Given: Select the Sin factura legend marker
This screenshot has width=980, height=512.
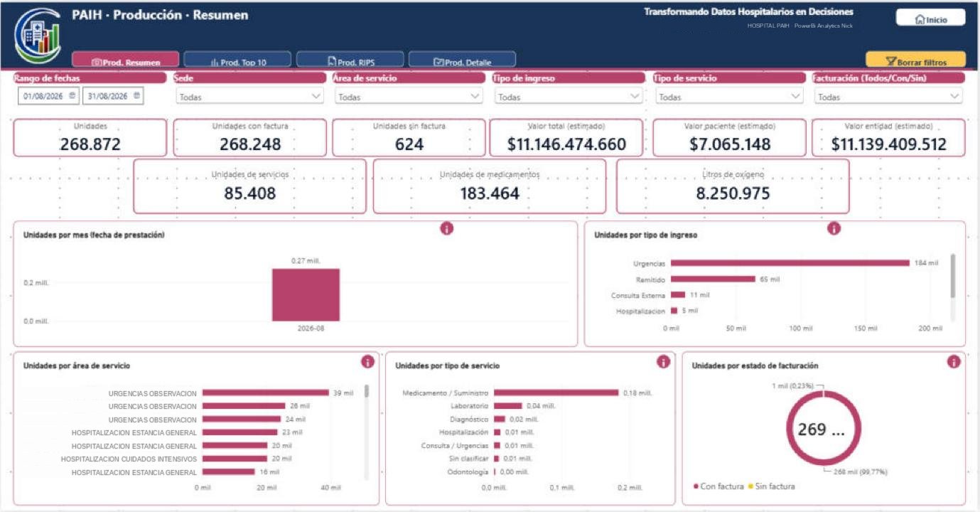Looking at the screenshot, I should pos(750,486).
